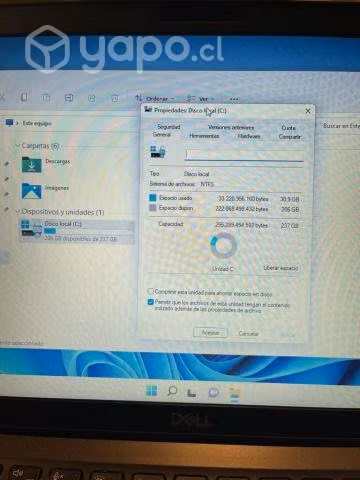Switch to the Herramientas tab
The width and height of the screenshot is (360, 480).
pyautogui.click(x=204, y=136)
